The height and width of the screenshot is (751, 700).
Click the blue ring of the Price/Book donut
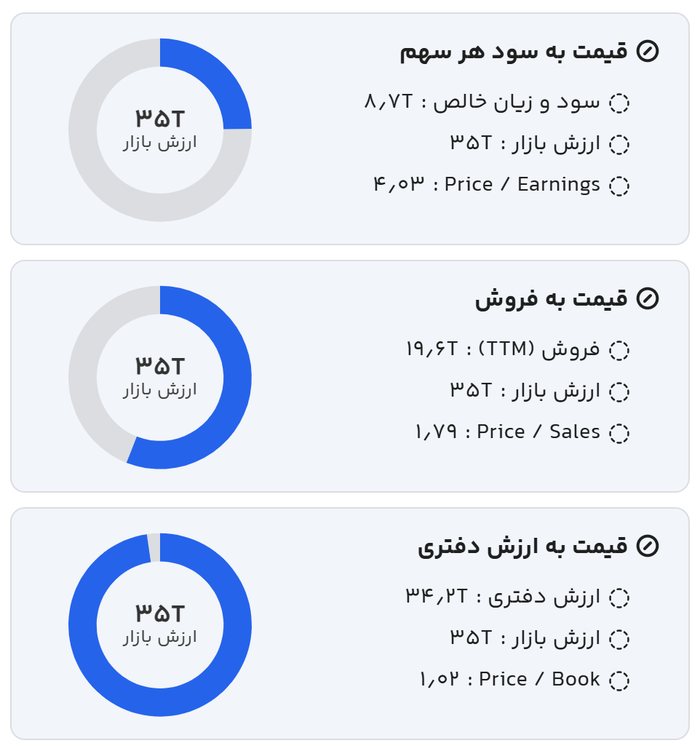(x=84, y=626)
